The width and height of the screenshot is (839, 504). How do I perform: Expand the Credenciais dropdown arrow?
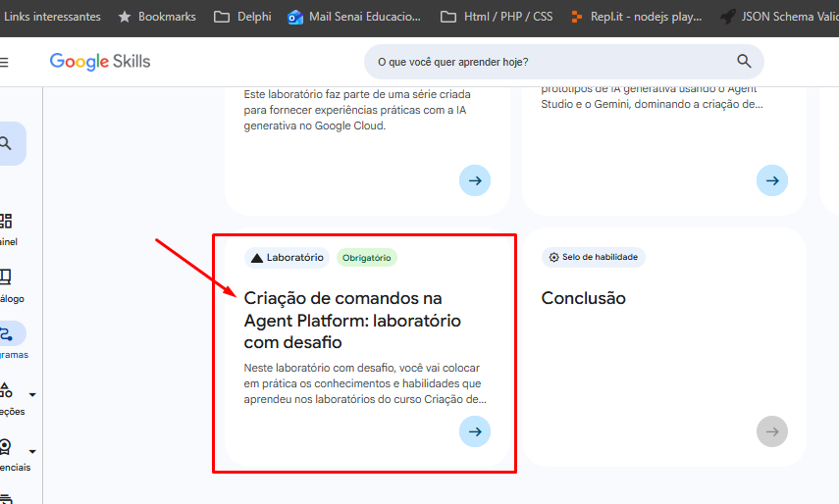(x=32, y=452)
